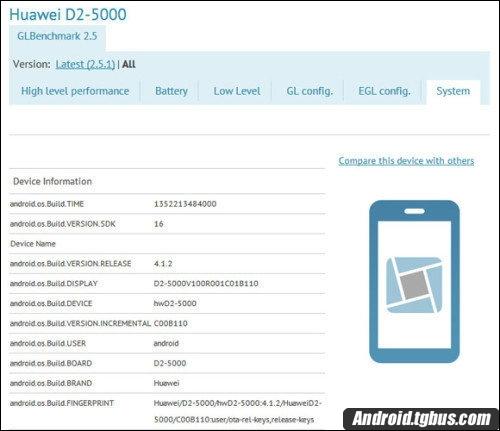Select the fingerprint value starting Huawei/D2-5000
Image resolution: width=500 pixels, height=431 pixels.
pyautogui.click(x=238, y=411)
